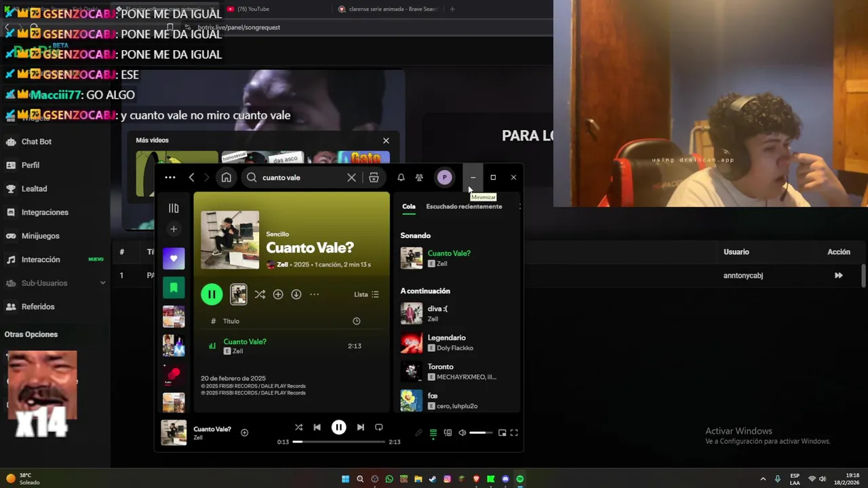
Task: Open Connect to a device icon
Action: (x=448, y=432)
